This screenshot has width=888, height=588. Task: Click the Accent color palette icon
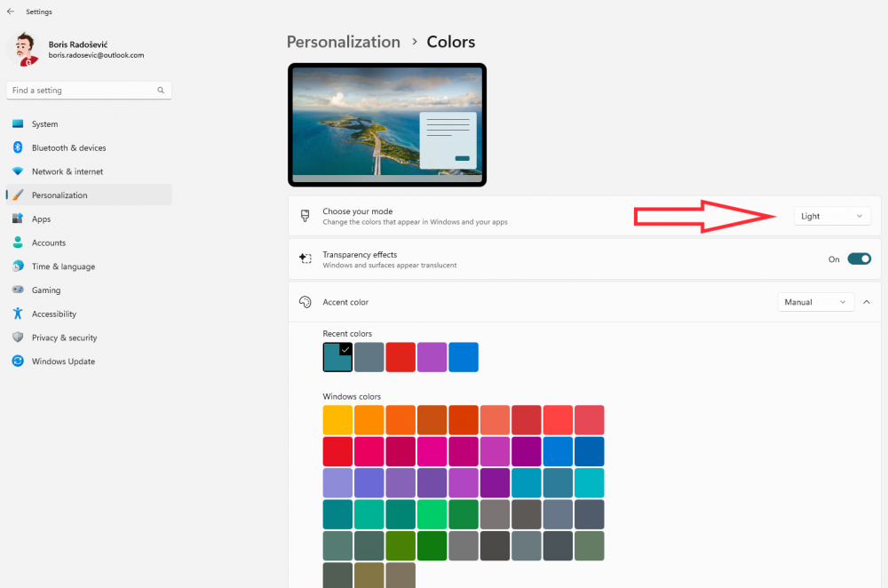pos(305,302)
